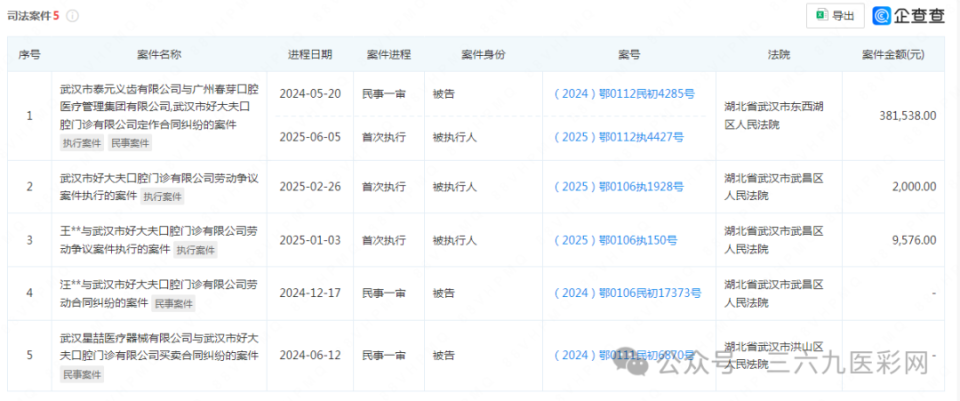Click date 2024-12-17
The height and width of the screenshot is (401, 960).
[310, 293]
